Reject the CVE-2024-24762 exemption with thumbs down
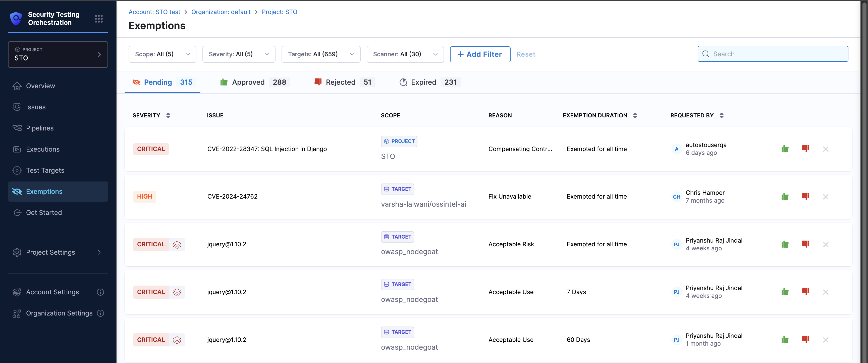Screen dimensions: 868x363 (x=805, y=196)
